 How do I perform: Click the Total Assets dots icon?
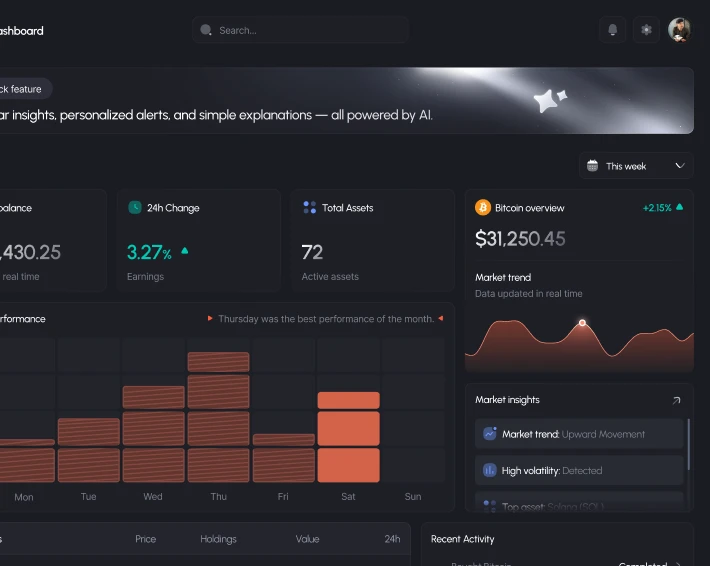(x=310, y=207)
